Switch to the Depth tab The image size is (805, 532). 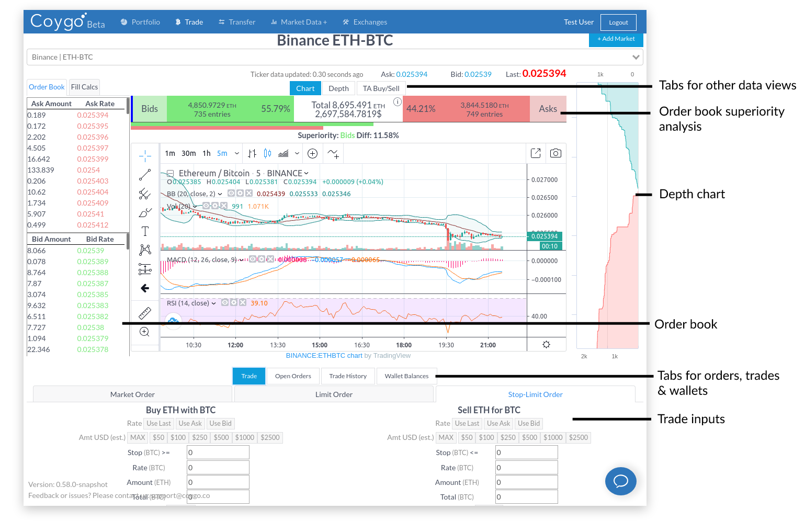click(339, 88)
